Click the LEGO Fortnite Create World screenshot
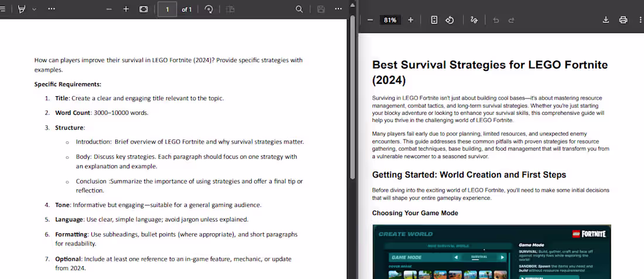The height and width of the screenshot is (279, 644). click(x=492, y=251)
